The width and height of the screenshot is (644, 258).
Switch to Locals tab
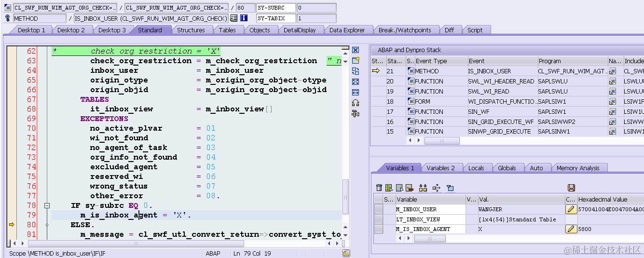(476, 168)
